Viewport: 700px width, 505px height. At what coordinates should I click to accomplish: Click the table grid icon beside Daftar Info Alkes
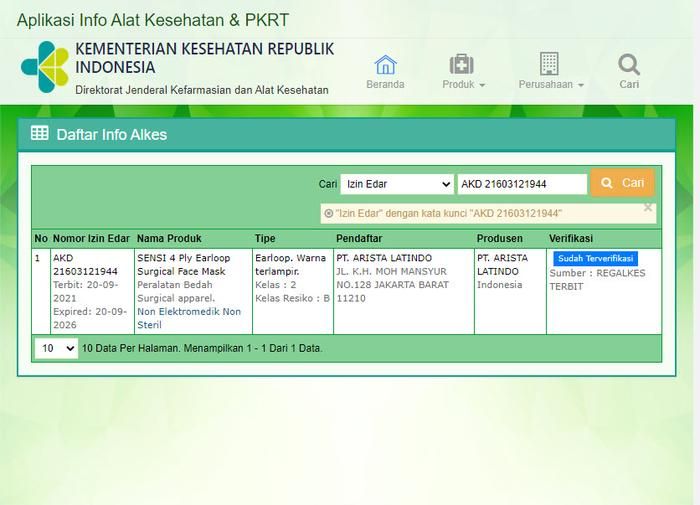pyautogui.click(x=40, y=134)
